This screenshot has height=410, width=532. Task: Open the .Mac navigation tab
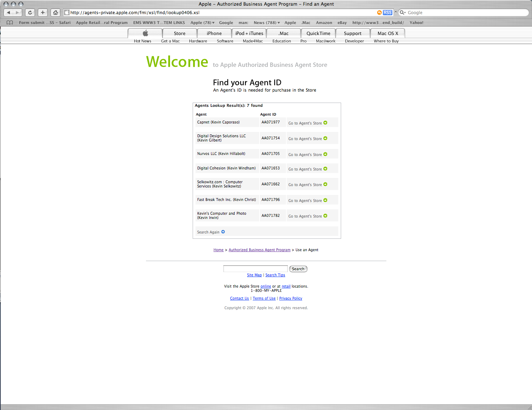[283, 33]
